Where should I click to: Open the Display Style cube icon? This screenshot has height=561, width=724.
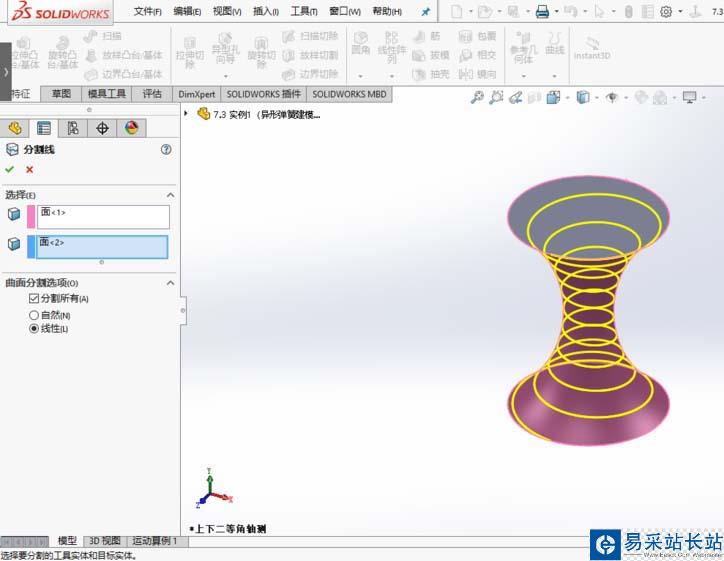click(x=583, y=97)
